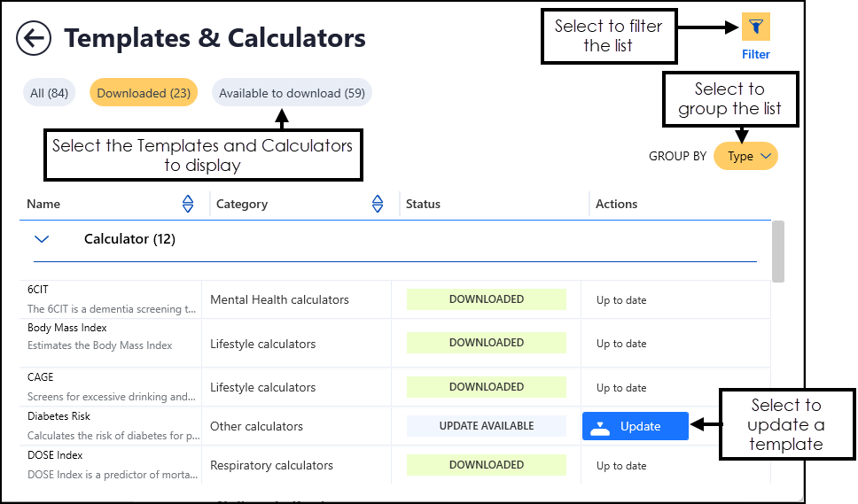
Task: Sort by Category column arrows
Action: [x=378, y=205]
